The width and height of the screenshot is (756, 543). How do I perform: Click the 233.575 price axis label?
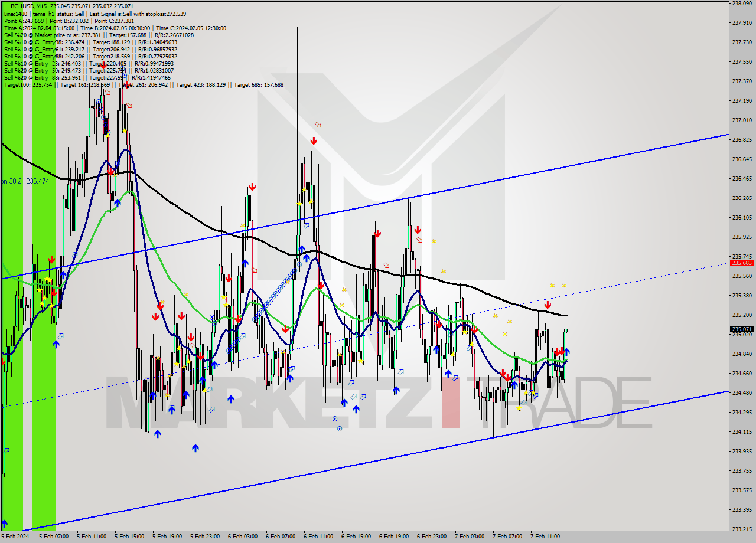click(x=742, y=490)
